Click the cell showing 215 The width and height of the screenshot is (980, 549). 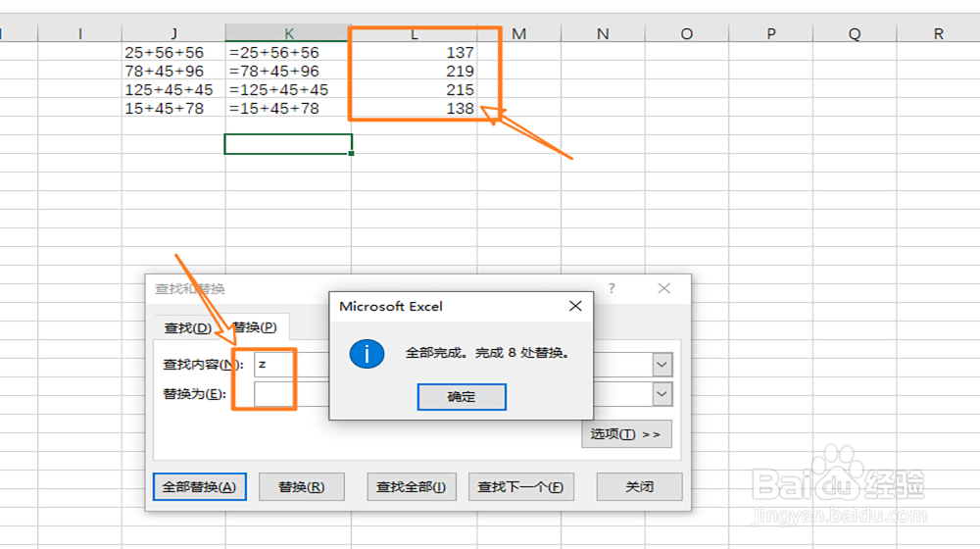(x=414, y=89)
